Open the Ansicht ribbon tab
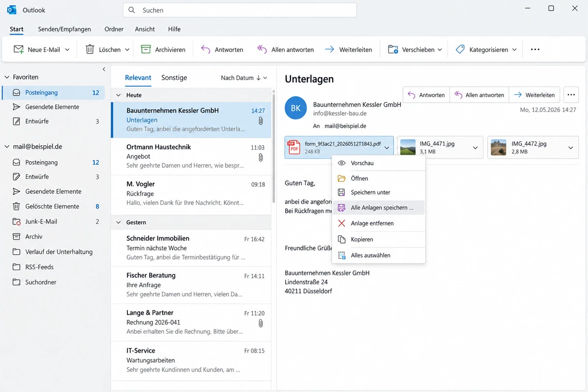 tap(145, 29)
